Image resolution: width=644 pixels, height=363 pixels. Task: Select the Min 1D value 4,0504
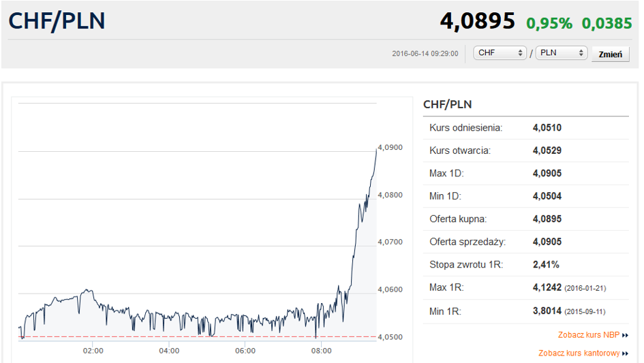click(547, 196)
